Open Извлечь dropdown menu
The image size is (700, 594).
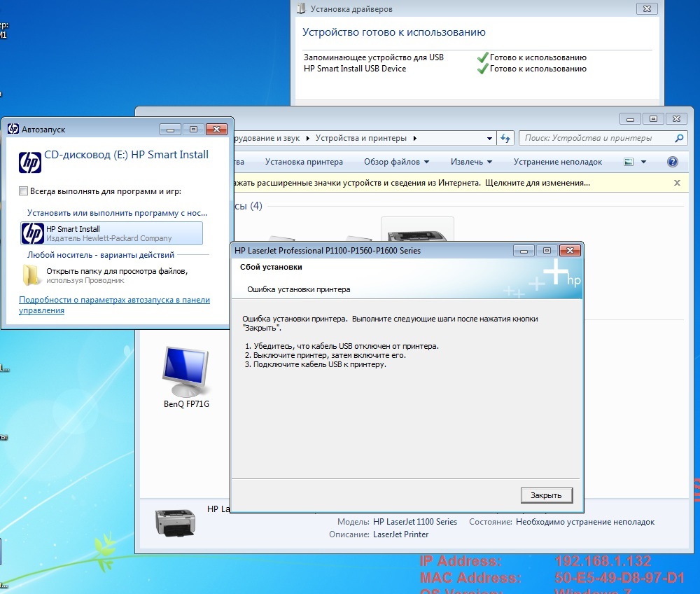471,162
